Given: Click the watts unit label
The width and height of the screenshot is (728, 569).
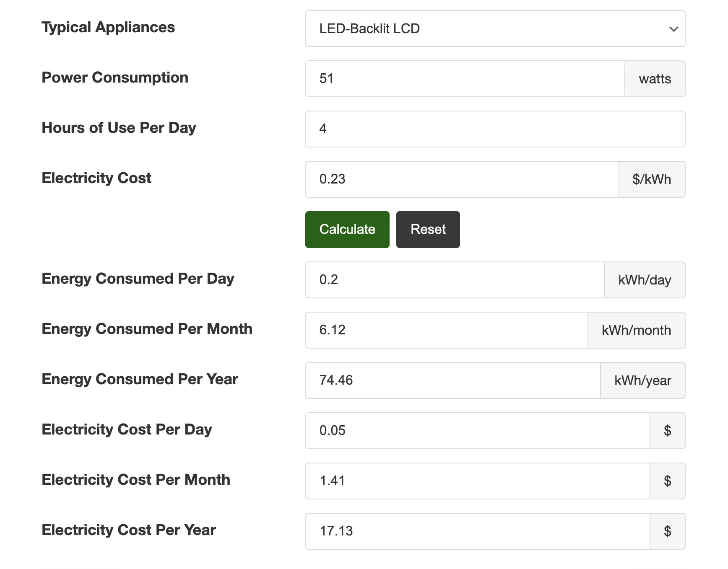Looking at the screenshot, I should (655, 79).
